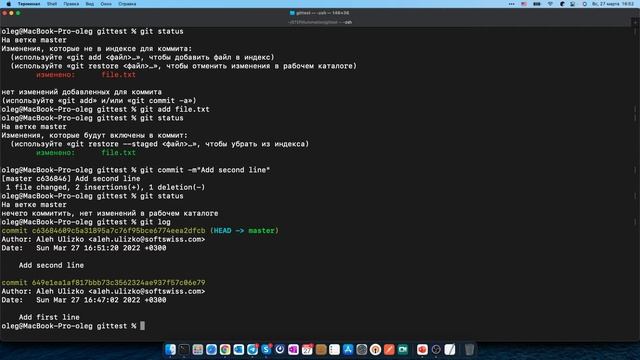Click the crescent moon Focus icon
640x360 pixels.
click(562, 4)
